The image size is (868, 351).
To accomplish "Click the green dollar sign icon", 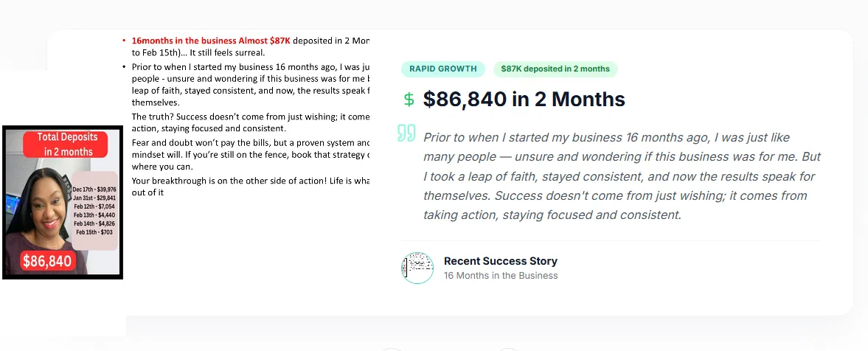I will point(409,100).
